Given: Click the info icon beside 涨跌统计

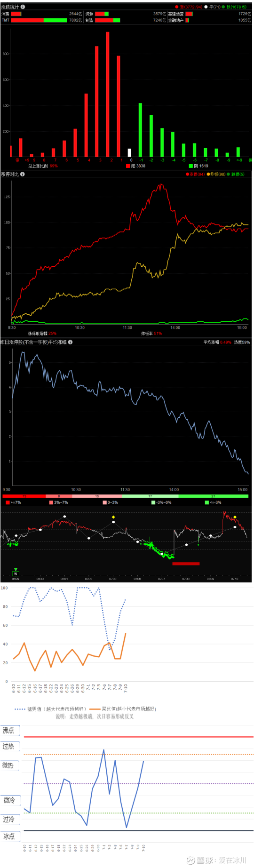Looking at the screenshot, I should (23, 7).
